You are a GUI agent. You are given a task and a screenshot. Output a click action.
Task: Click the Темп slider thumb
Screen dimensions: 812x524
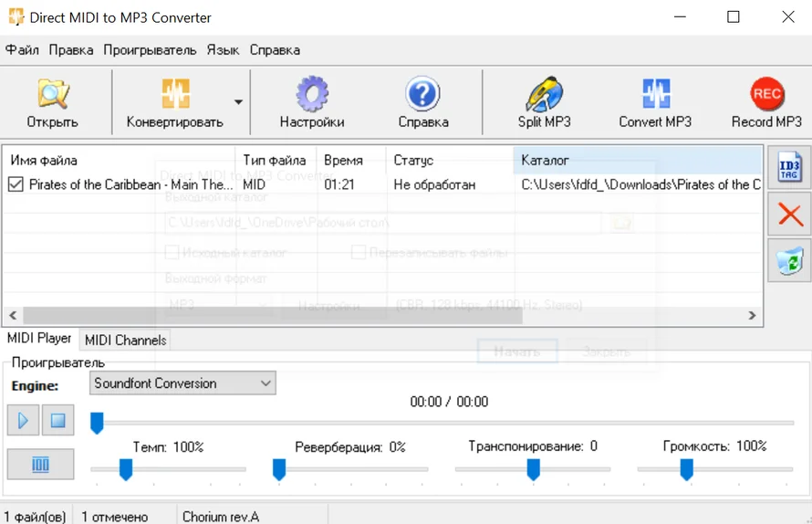[126, 469]
